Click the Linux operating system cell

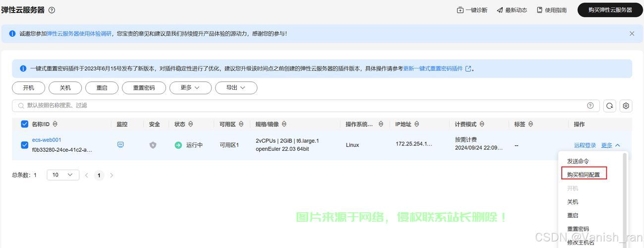(353, 145)
